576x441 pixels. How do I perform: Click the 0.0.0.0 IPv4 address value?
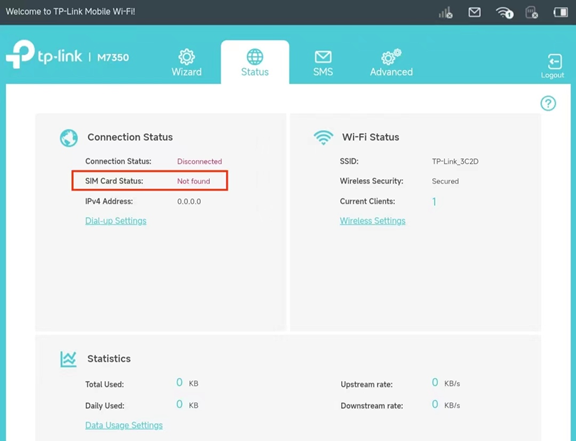(189, 201)
